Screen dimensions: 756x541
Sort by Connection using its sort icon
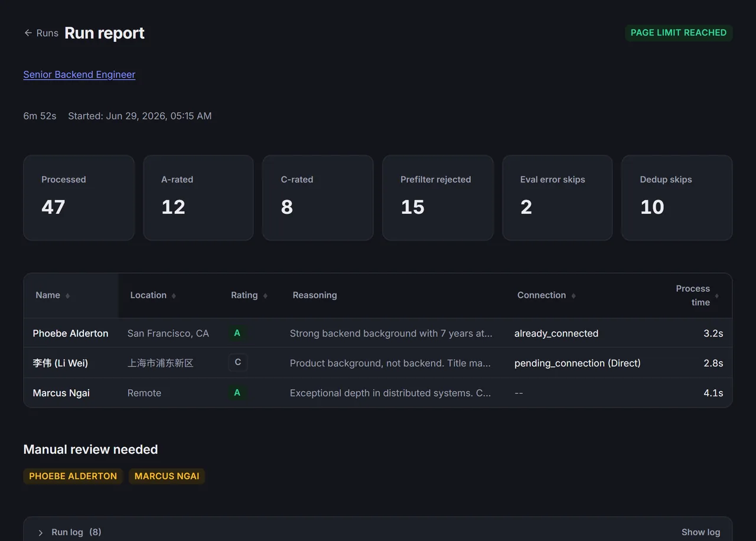573,295
